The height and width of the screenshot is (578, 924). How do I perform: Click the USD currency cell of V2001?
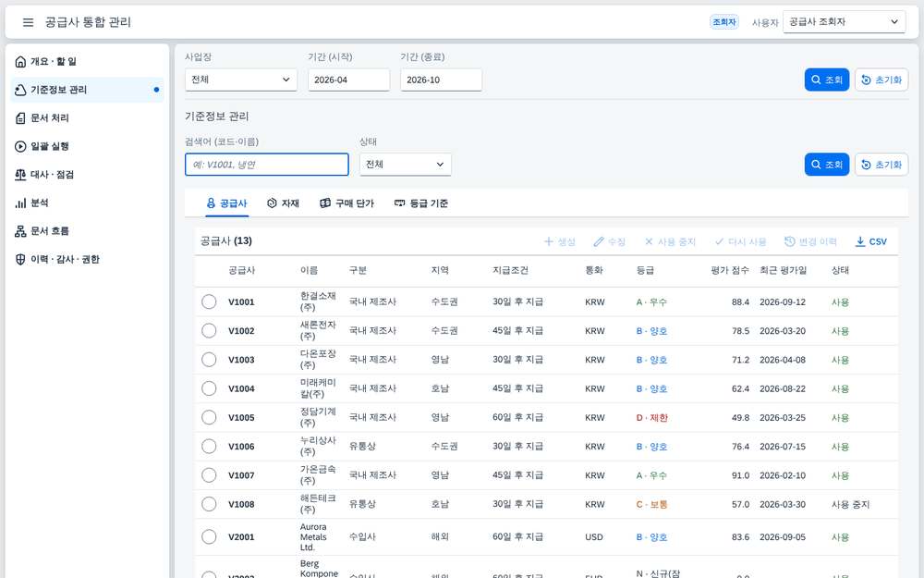tap(594, 536)
